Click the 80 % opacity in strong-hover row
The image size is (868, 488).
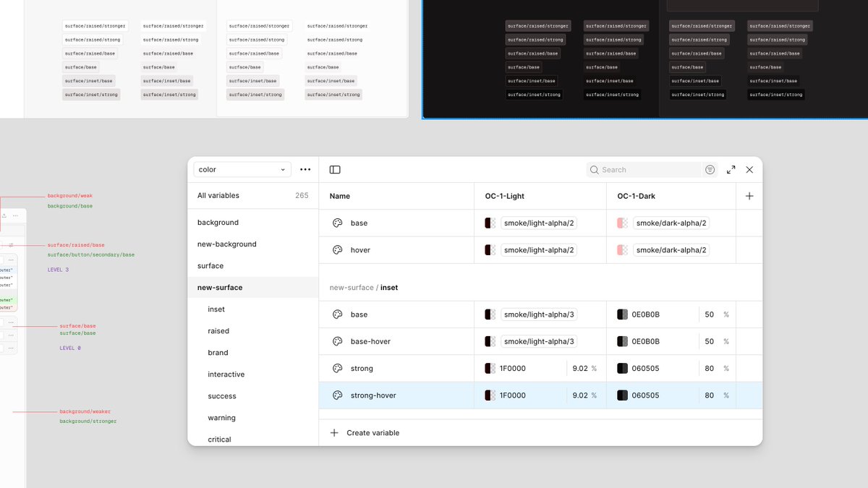[x=716, y=395]
